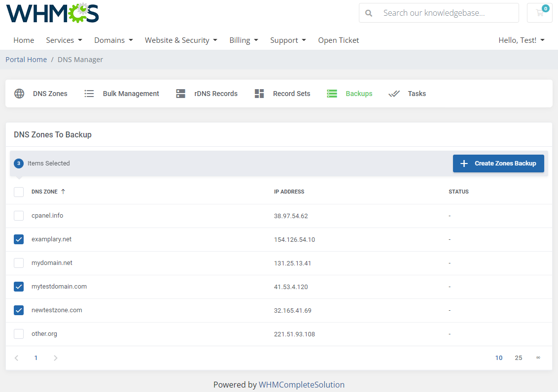Switch to the Support menu
558x392 pixels.
click(288, 40)
